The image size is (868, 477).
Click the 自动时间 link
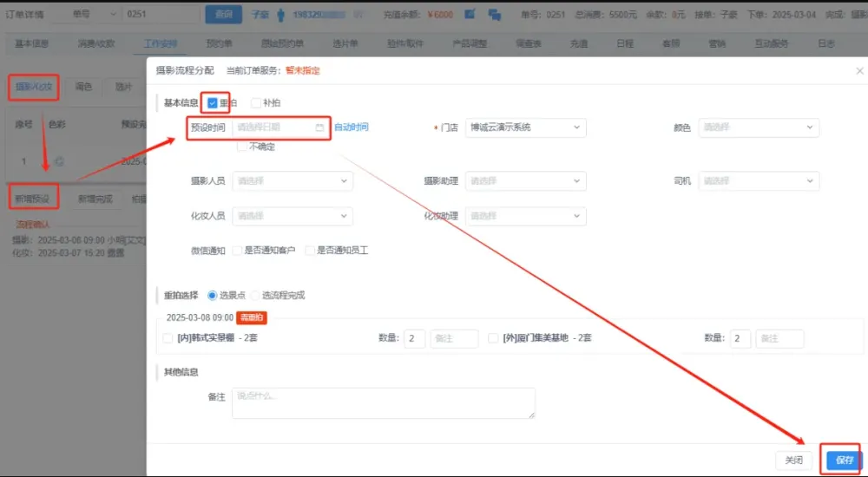(x=352, y=127)
